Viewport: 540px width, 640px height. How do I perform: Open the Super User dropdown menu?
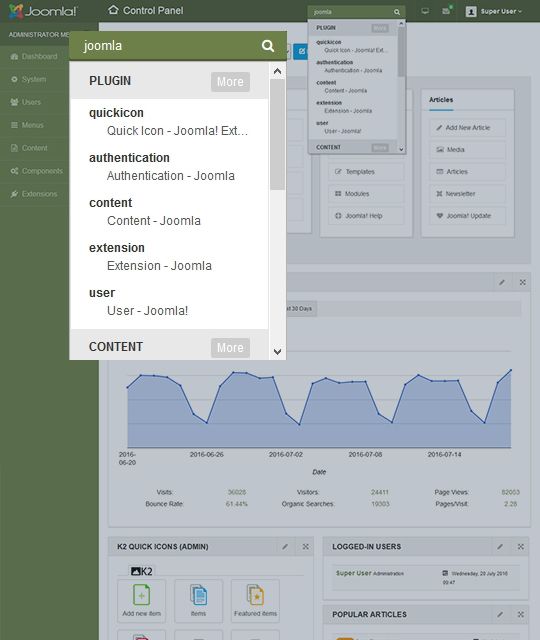click(501, 11)
